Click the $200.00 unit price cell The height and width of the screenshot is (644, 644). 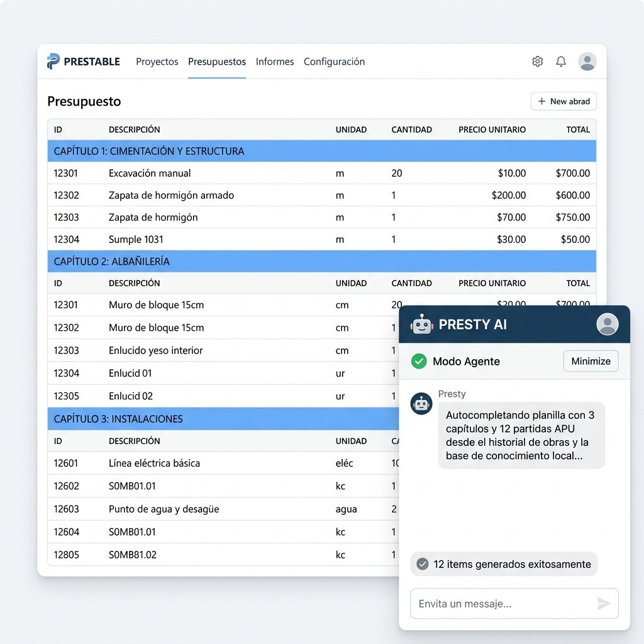(x=508, y=195)
